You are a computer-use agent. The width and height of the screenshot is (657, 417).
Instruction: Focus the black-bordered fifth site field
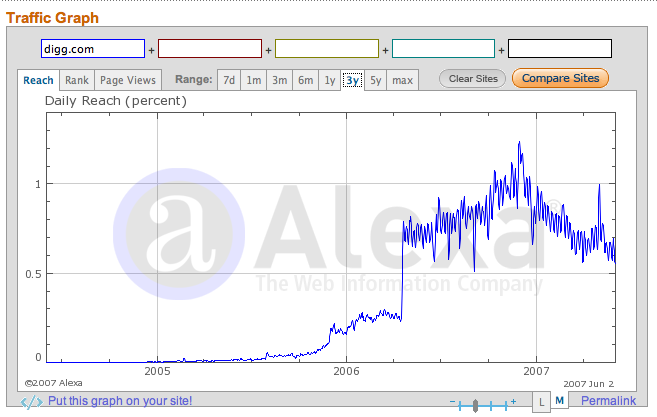pos(560,49)
